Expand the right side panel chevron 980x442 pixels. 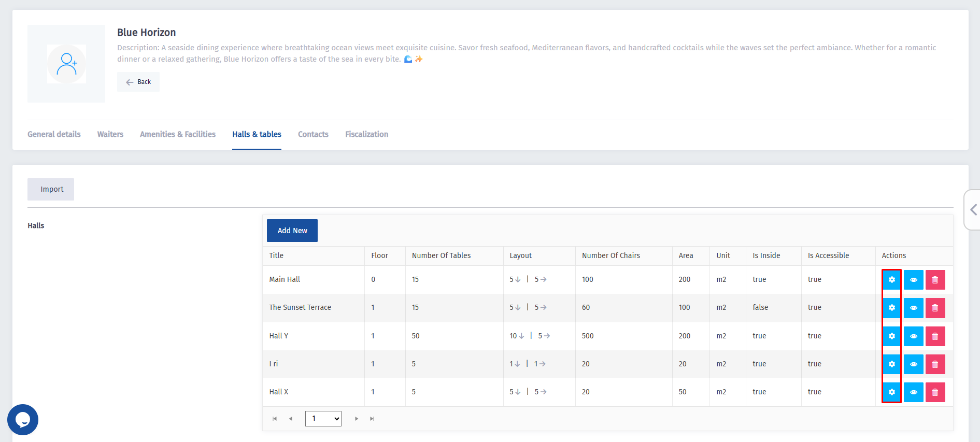click(x=973, y=210)
